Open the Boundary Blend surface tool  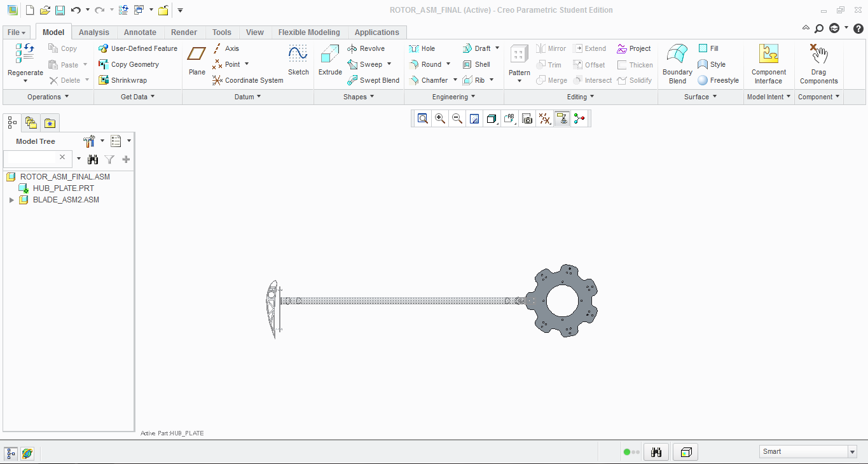677,64
